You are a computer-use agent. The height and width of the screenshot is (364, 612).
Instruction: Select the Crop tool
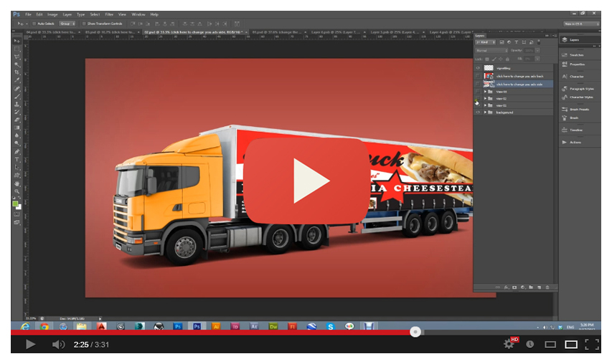(17, 72)
